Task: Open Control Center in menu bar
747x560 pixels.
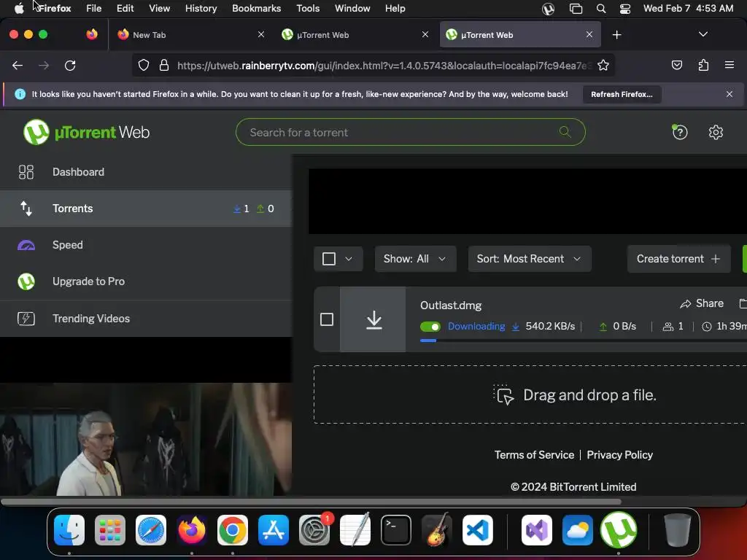Action: click(625, 9)
